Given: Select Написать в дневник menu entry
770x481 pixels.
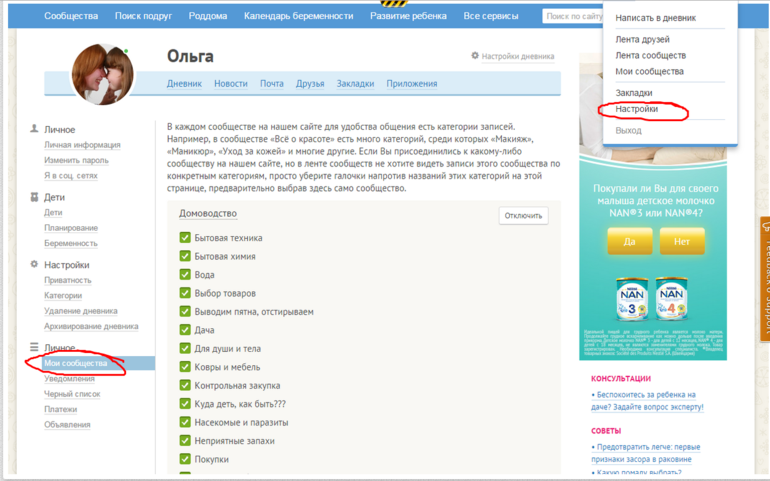Looking at the screenshot, I should pos(655,18).
